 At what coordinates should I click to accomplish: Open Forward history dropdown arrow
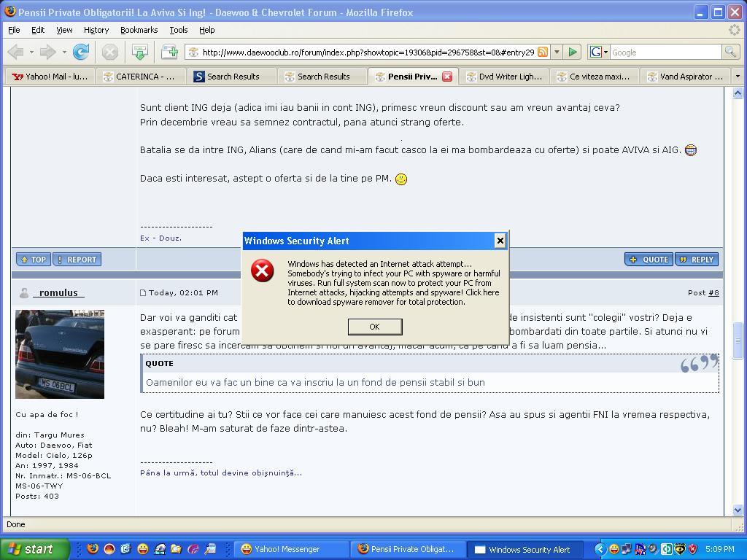click(x=64, y=52)
